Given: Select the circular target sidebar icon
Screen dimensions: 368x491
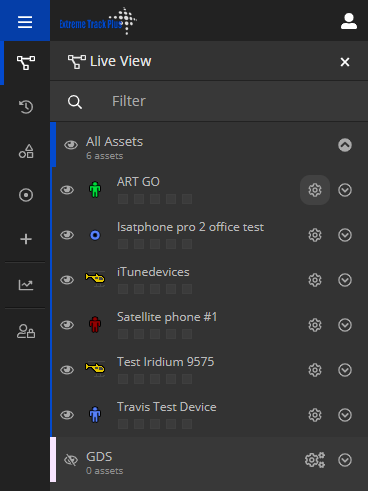Looking at the screenshot, I should pyautogui.click(x=26, y=195).
